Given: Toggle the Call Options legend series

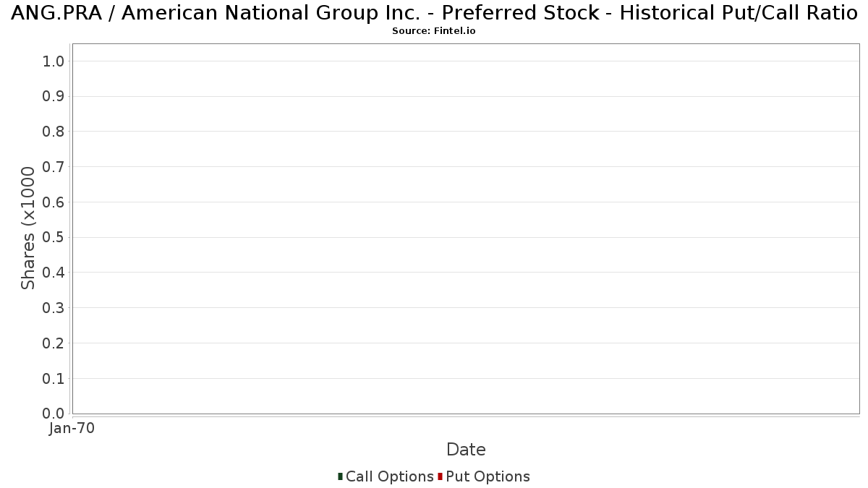Looking at the screenshot, I should (389, 476).
